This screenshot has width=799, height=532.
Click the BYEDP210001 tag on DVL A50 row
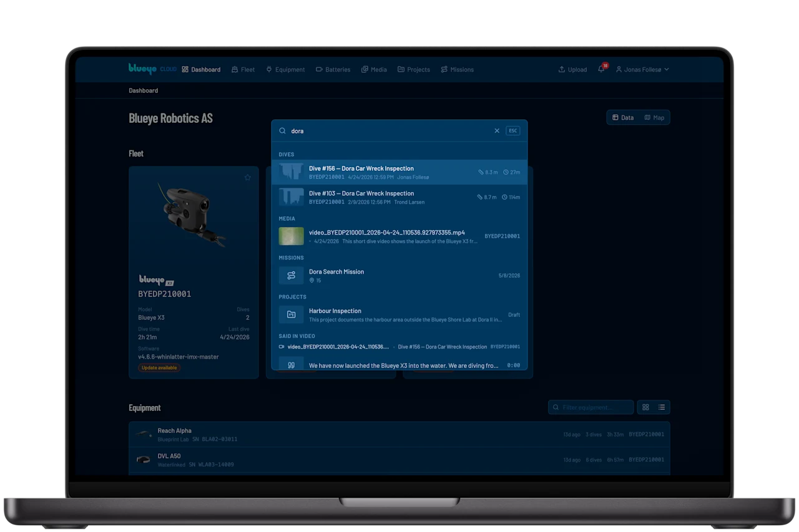tap(646, 460)
